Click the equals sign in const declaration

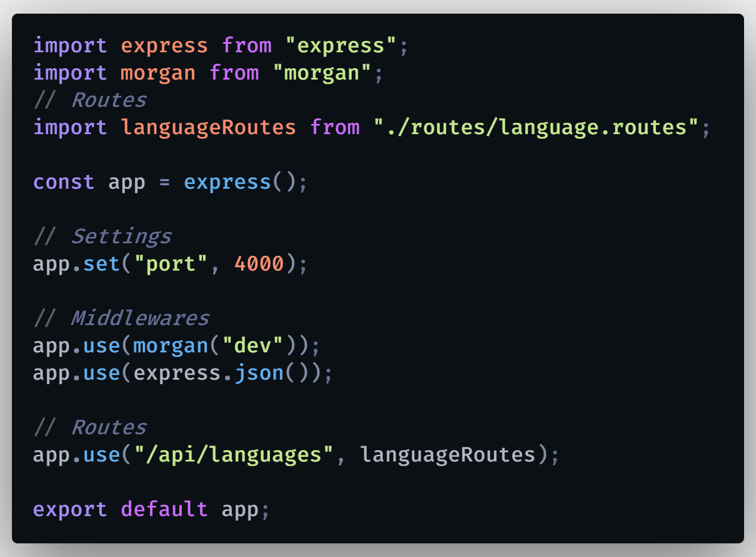pos(164,182)
